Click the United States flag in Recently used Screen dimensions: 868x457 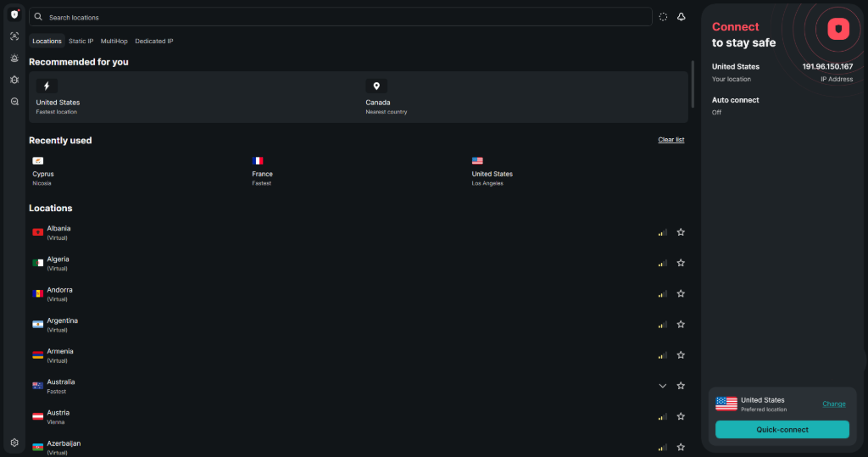(477, 160)
